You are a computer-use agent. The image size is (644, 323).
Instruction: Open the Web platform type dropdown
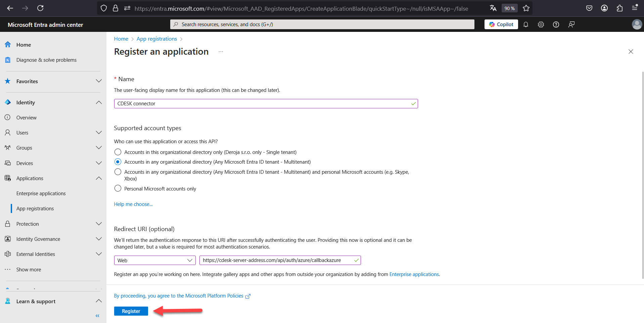[x=155, y=260]
